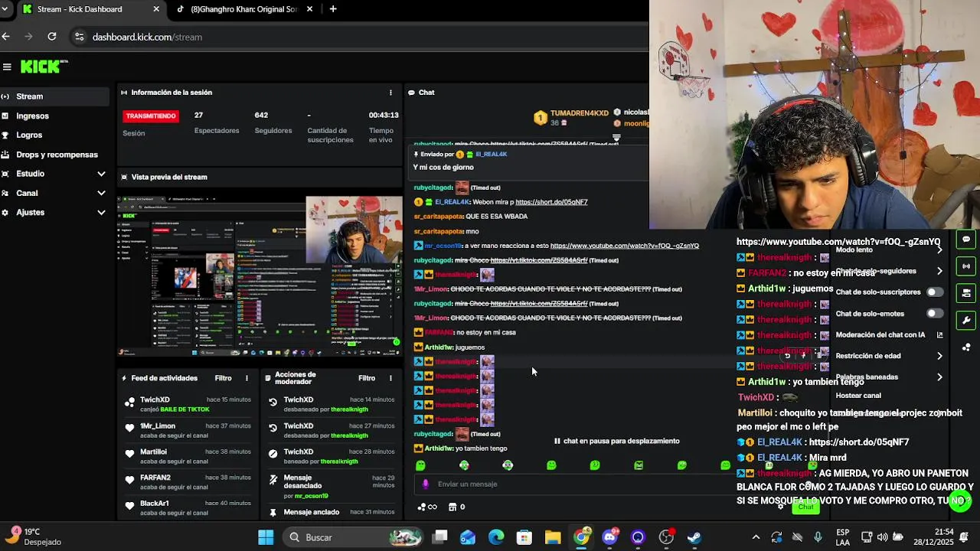Collapse the pinned message chevron
Image resolution: width=980 pixels, height=551 pixels.
click(x=616, y=139)
